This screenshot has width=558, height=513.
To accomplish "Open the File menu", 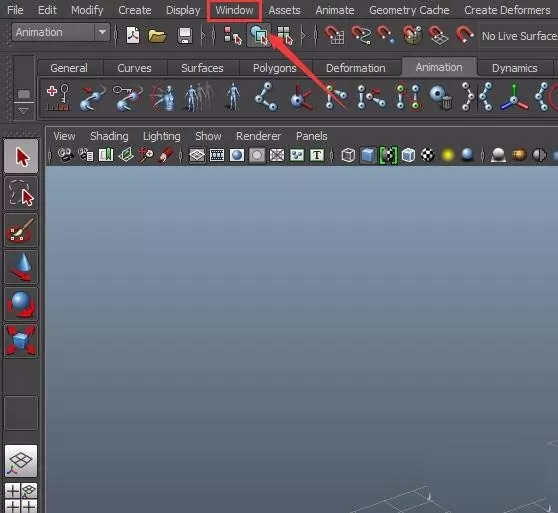I will (15, 10).
